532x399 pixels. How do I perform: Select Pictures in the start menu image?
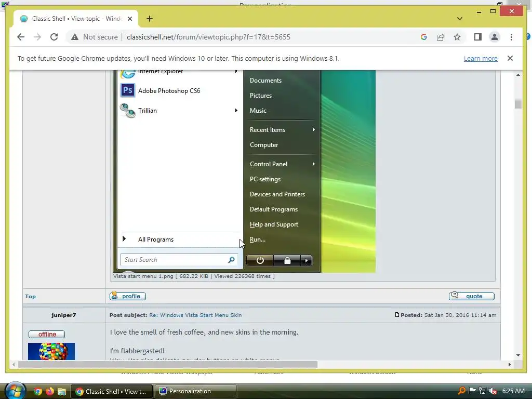click(261, 96)
